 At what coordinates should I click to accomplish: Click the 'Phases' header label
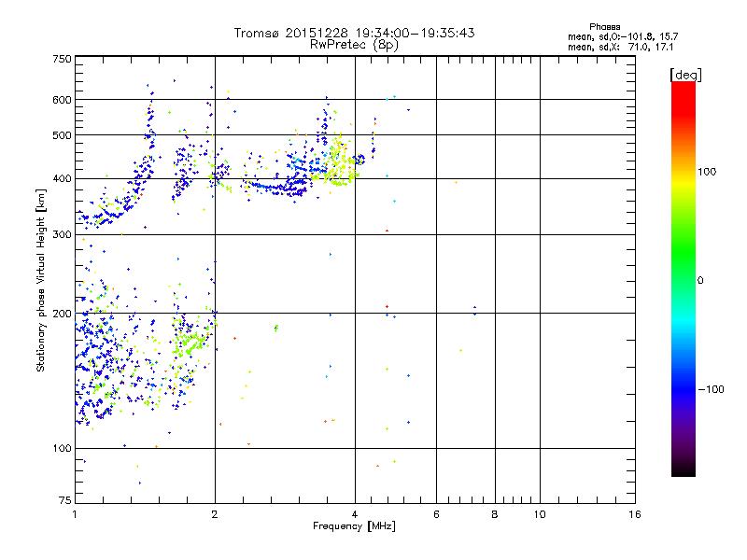(604, 27)
